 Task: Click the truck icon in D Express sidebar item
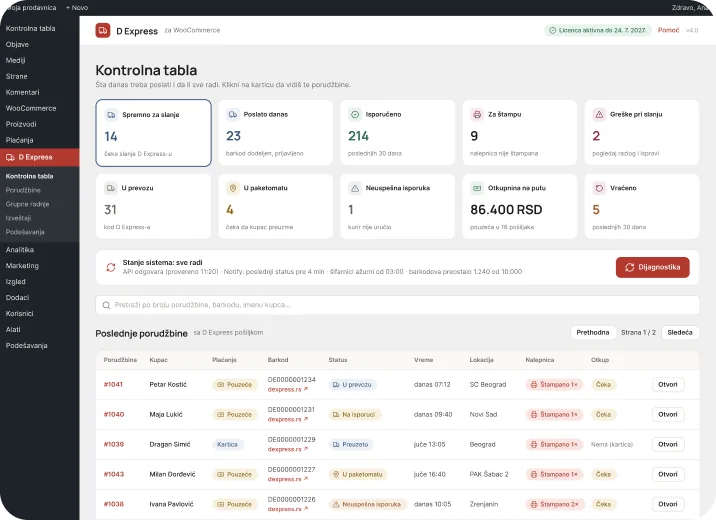[10, 158]
